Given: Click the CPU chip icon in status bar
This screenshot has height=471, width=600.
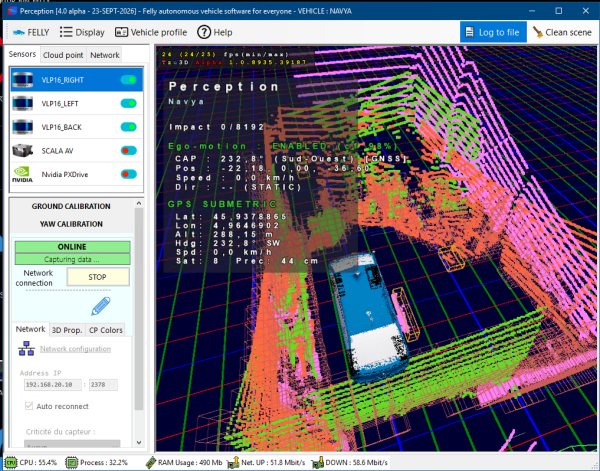Looking at the screenshot, I should point(11,463).
